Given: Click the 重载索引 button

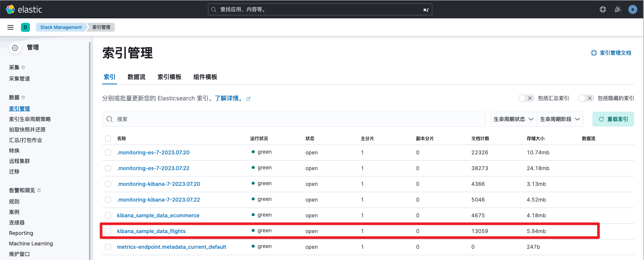Looking at the screenshot, I should [x=613, y=119].
